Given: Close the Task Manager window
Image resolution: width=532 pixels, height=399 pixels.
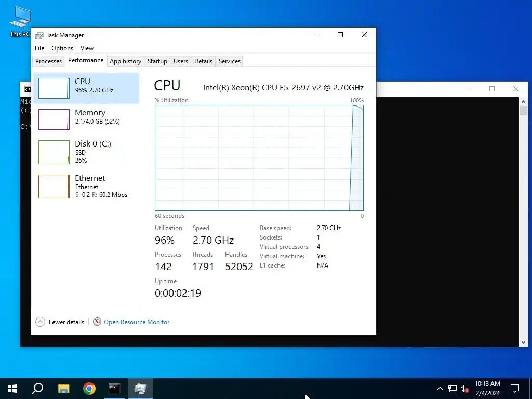Looking at the screenshot, I should point(364,35).
